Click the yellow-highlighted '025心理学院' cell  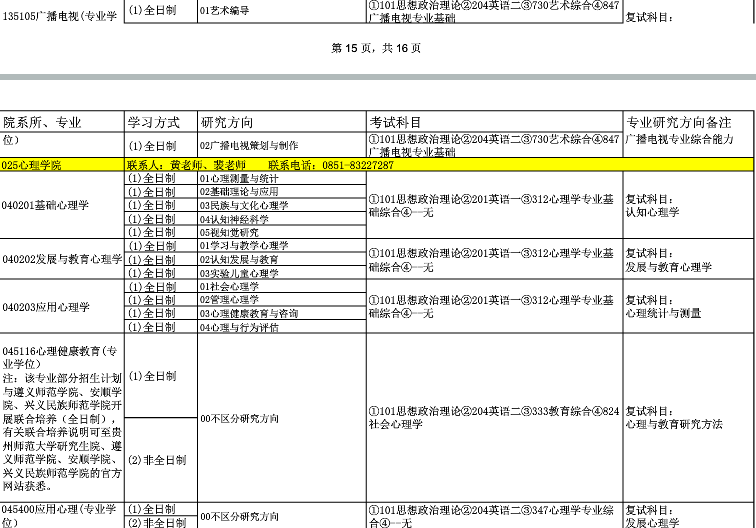tap(32, 164)
